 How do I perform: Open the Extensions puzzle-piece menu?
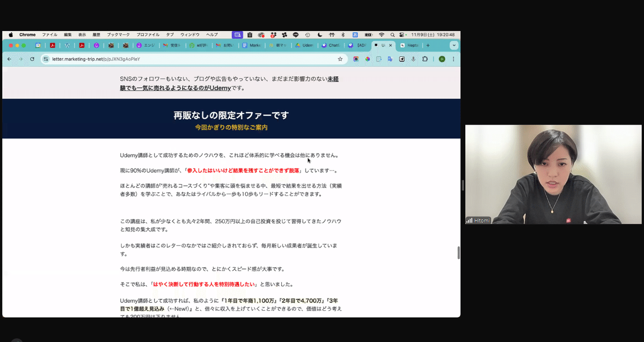tap(425, 59)
